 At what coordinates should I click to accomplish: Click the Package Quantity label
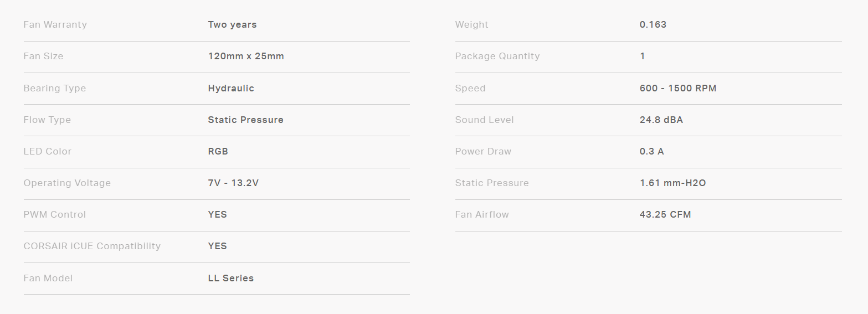497,56
